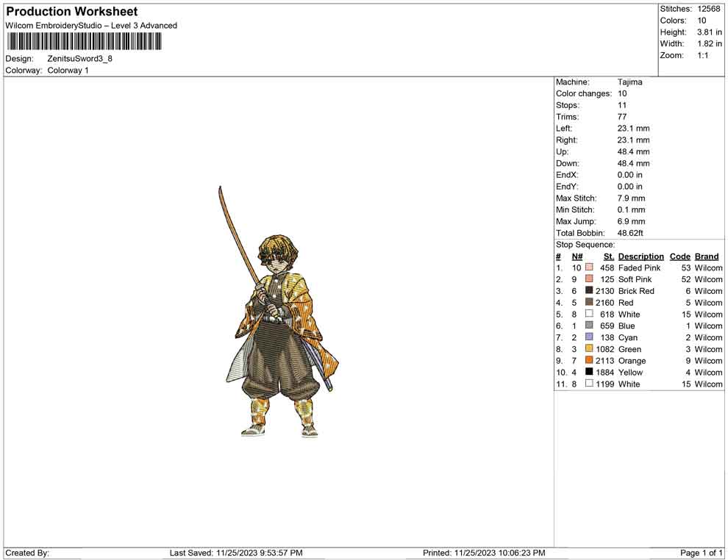Click the Production Worksheet title
This screenshot has width=728, height=560.
(x=72, y=12)
